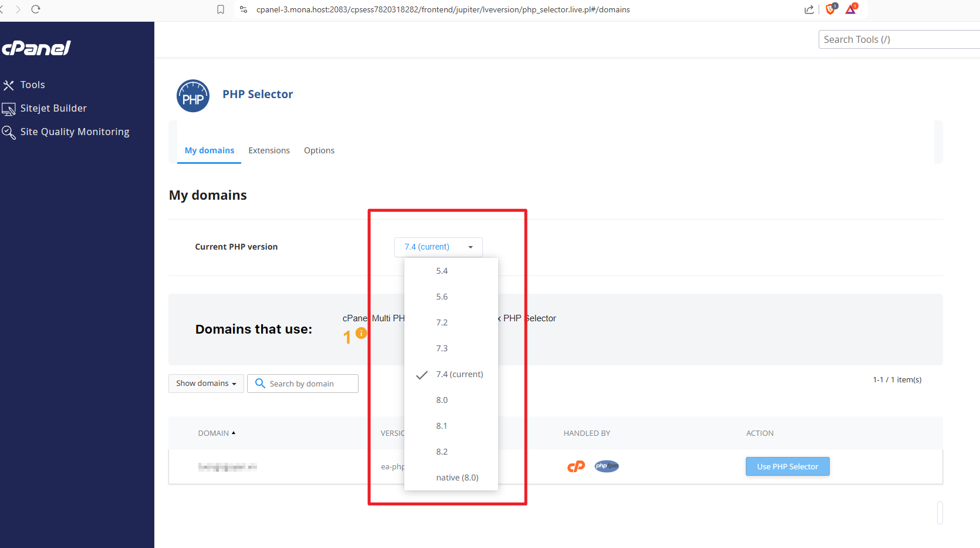Click the Current PHP version label

tap(236, 247)
